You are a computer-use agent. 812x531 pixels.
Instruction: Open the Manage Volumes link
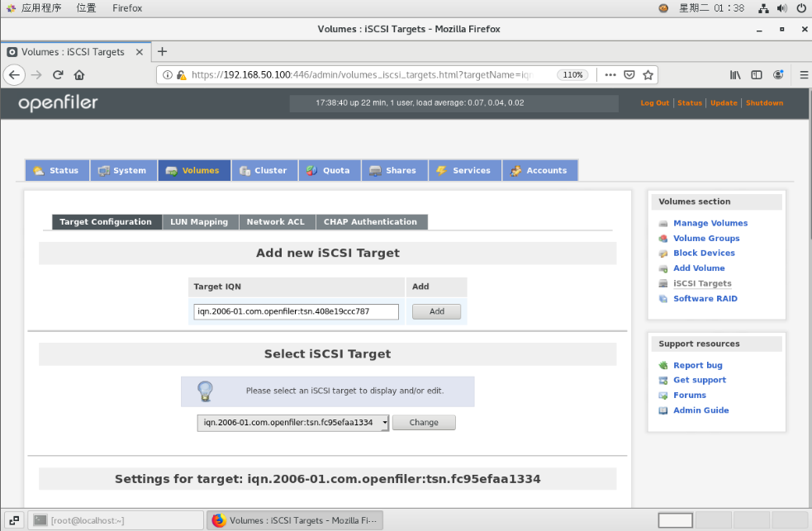pyautogui.click(x=710, y=223)
